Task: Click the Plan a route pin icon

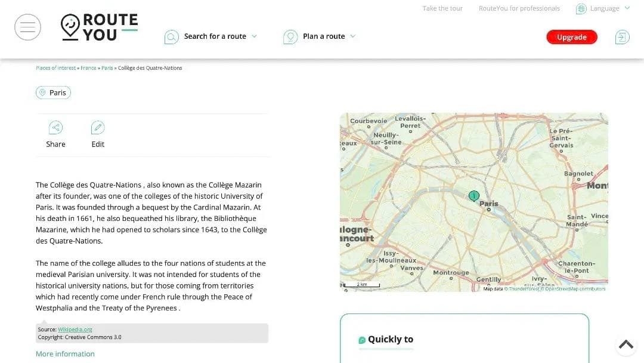Action: pyautogui.click(x=290, y=37)
